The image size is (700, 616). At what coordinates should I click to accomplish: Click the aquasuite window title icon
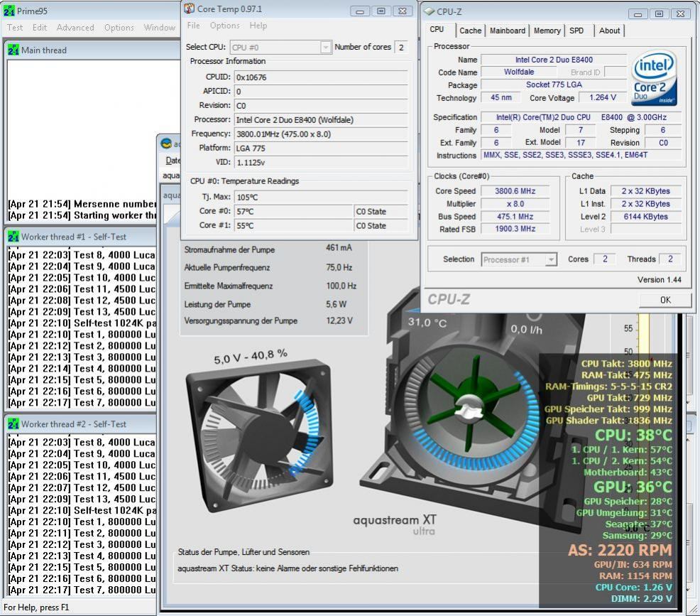[167, 144]
